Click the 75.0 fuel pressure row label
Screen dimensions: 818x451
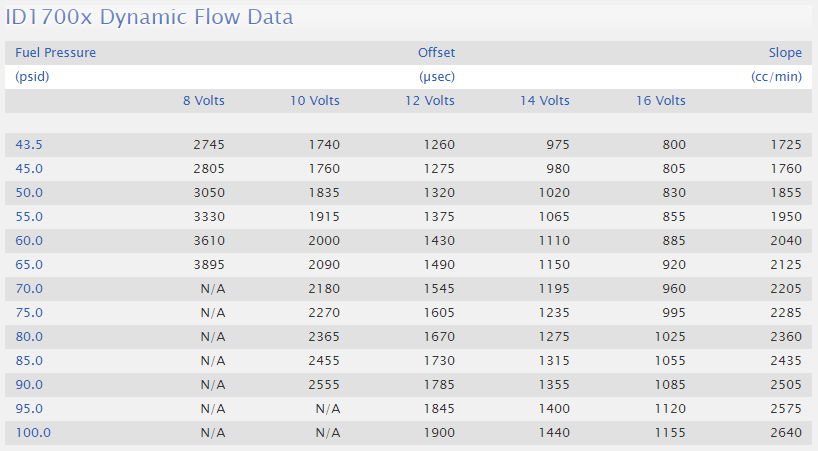click(x=29, y=312)
